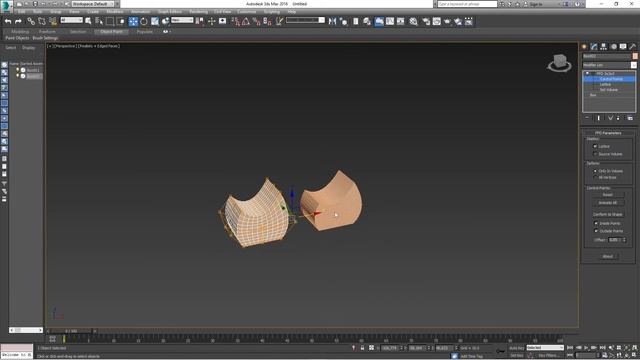Screen dimensions: 640x360
Task: Toggle Window/Crossing selection mode
Action: click(121, 21)
